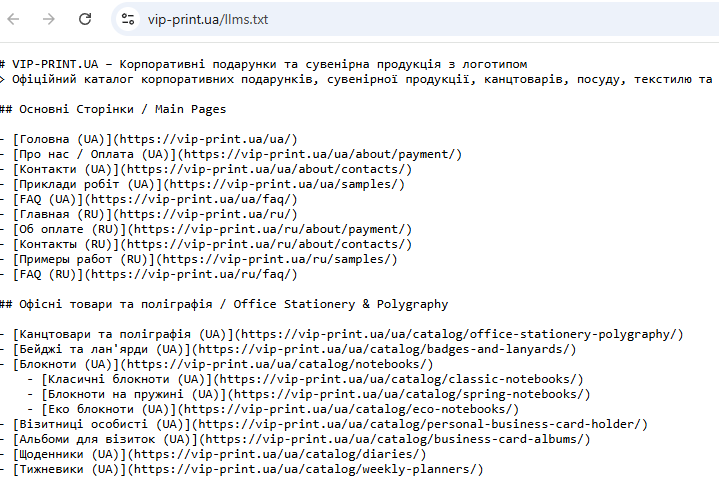Go back to the previous page

point(13,19)
